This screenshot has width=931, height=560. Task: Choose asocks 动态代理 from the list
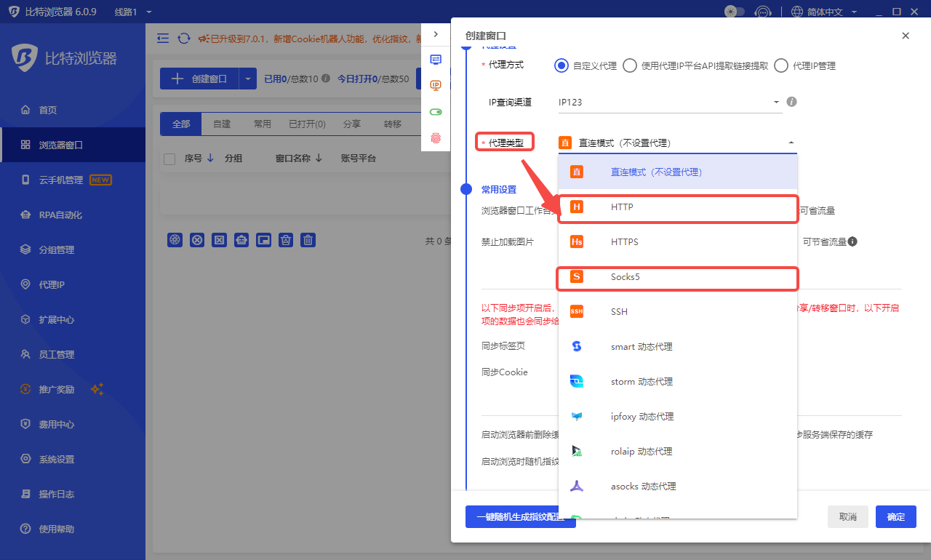(x=678, y=487)
